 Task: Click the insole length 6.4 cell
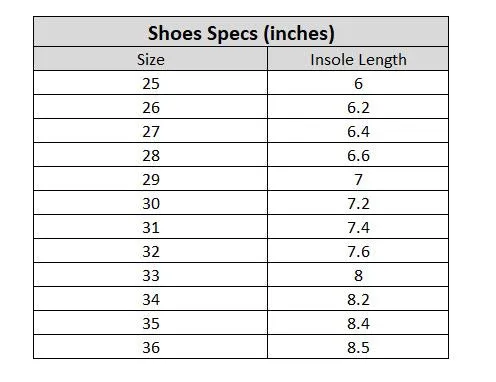358,131
